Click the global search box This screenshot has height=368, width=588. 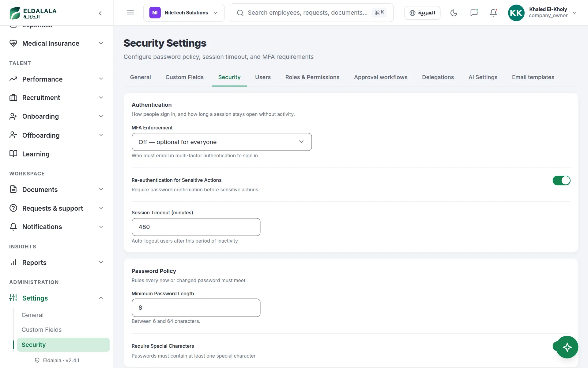[x=311, y=13]
